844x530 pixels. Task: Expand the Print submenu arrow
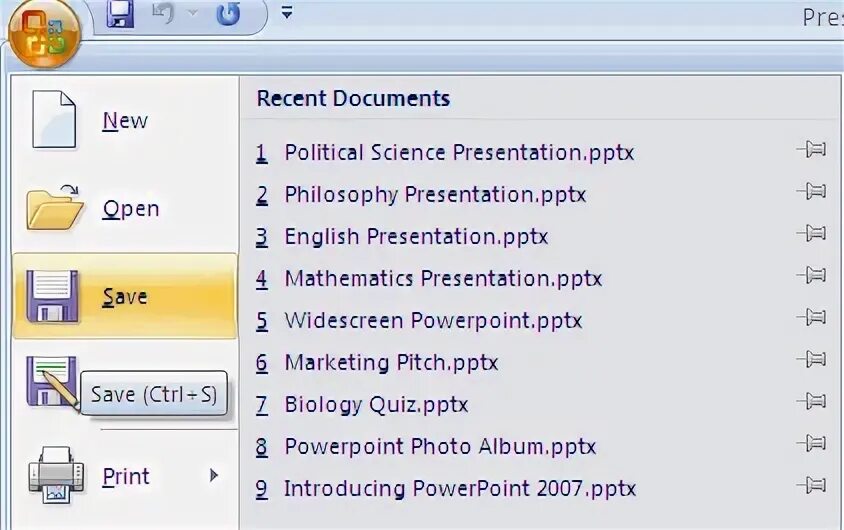pyautogui.click(x=214, y=475)
